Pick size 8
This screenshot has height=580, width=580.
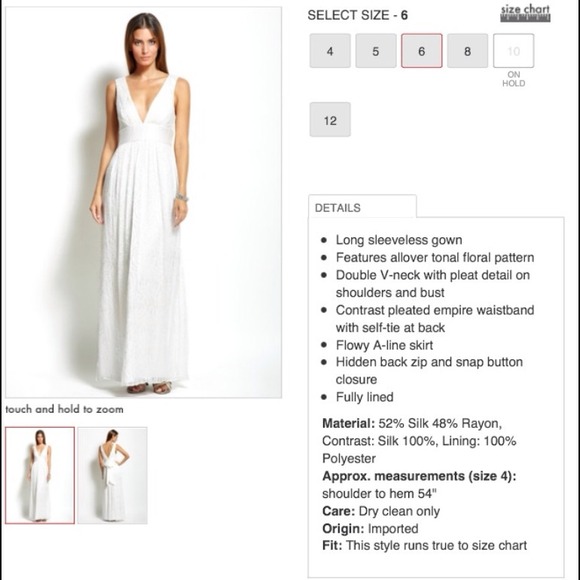[x=468, y=51]
